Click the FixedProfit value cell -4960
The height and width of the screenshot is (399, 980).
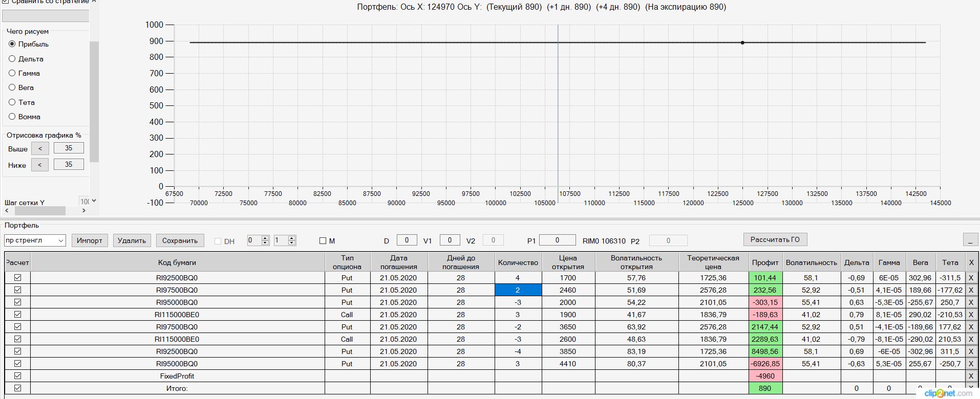click(765, 376)
